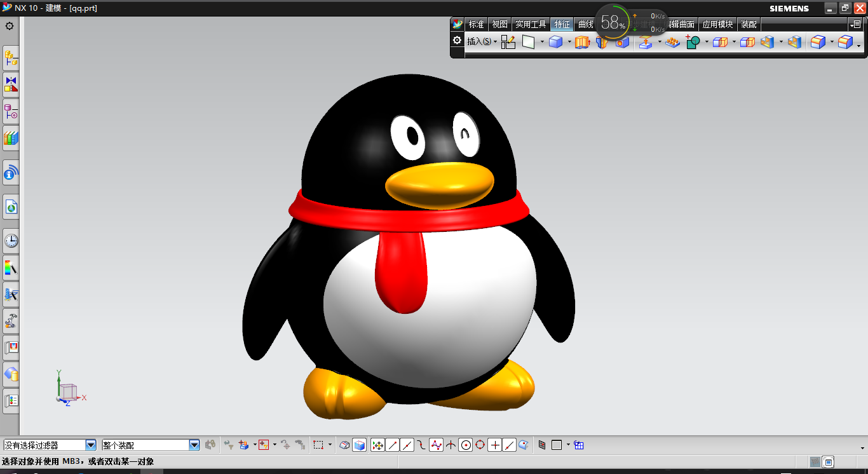Toggle Control Point snap
This screenshot has width=868, height=474.
pyautogui.click(x=422, y=445)
